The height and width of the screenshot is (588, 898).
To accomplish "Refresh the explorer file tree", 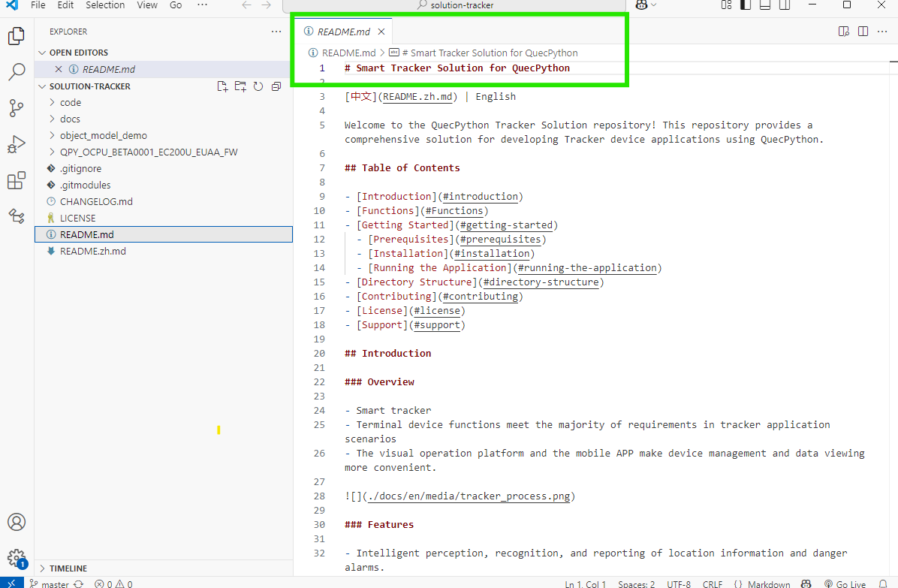I will [x=258, y=86].
